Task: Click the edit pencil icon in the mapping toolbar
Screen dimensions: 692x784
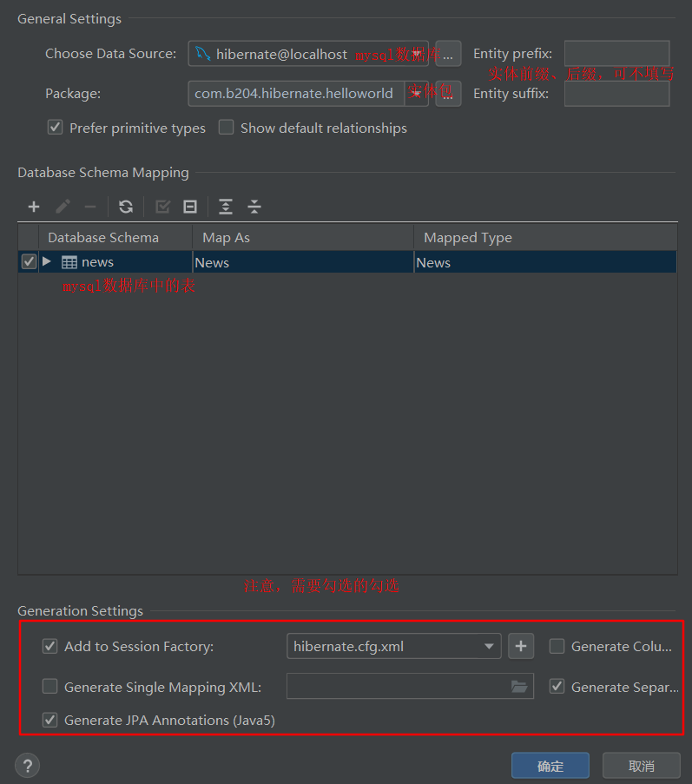Action: 63,207
